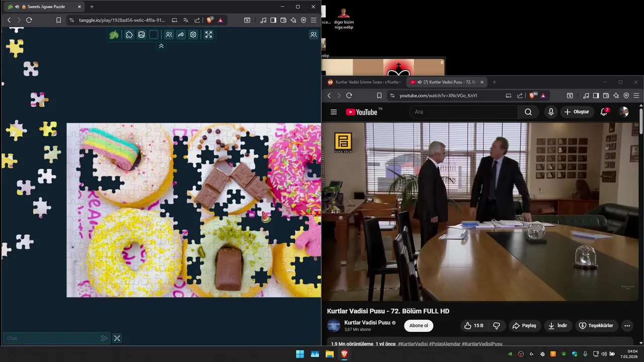The height and width of the screenshot is (362, 644).
Task: Translate the Tanggle page icon
Action: (186, 20)
